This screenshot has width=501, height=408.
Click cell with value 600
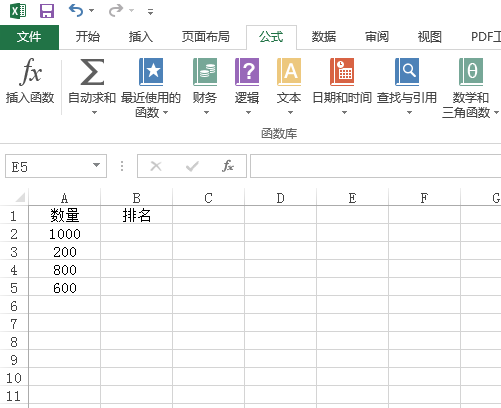click(65, 287)
